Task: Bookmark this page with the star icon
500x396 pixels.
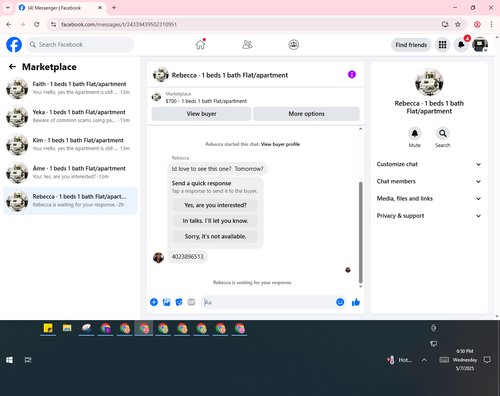Action: [x=458, y=24]
